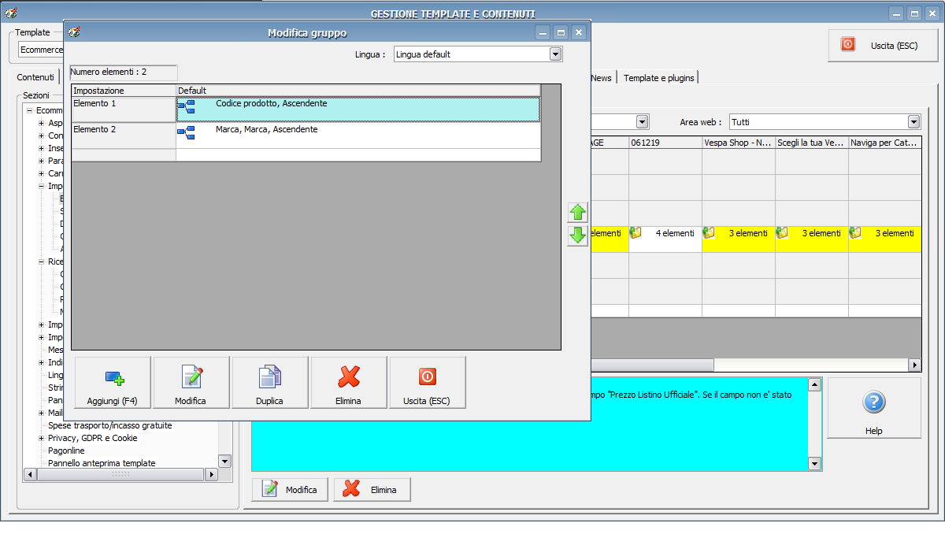The image size is (945, 560).
Task: Click the Duplica button
Action: pyautogui.click(x=270, y=383)
